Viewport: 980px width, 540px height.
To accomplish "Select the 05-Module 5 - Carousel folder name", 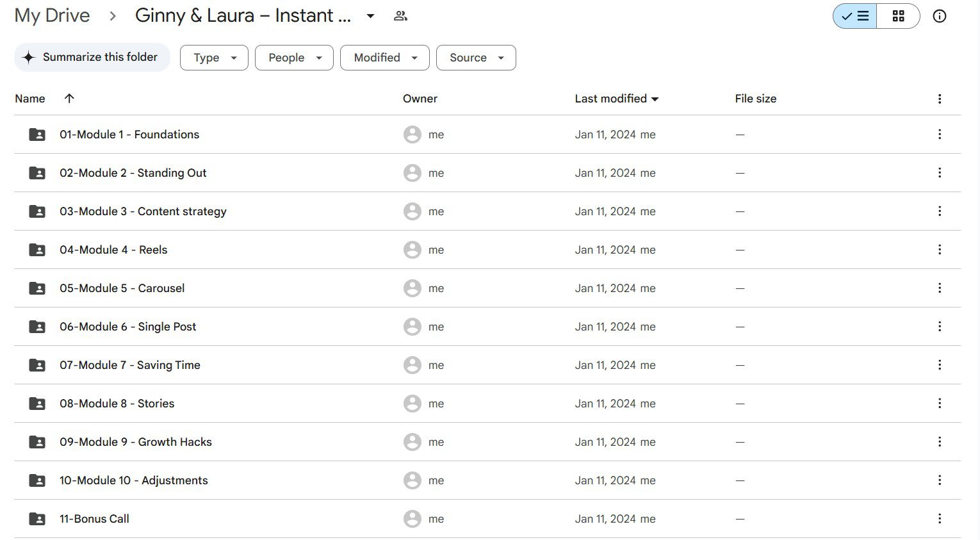I will (x=122, y=288).
